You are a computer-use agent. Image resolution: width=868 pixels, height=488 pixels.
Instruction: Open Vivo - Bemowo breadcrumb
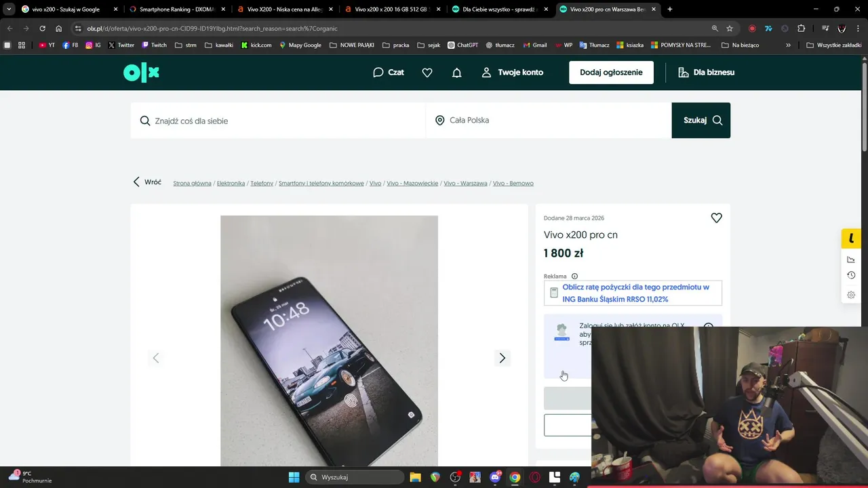(x=513, y=184)
